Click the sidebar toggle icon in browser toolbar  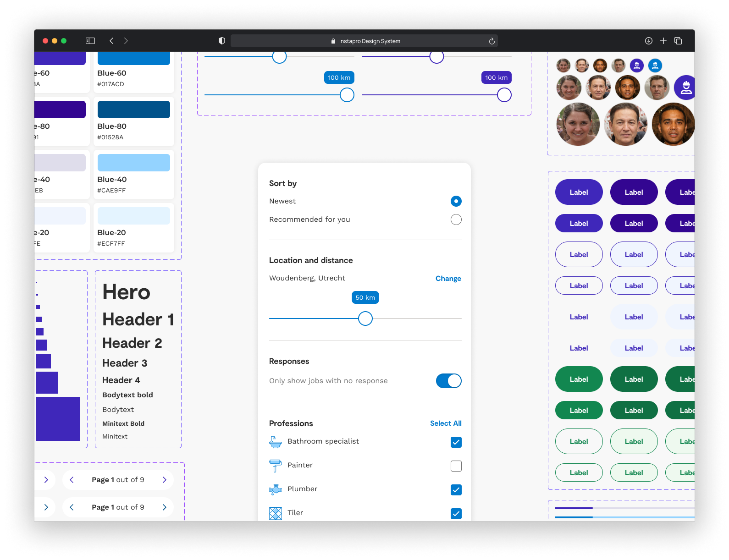coord(90,41)
